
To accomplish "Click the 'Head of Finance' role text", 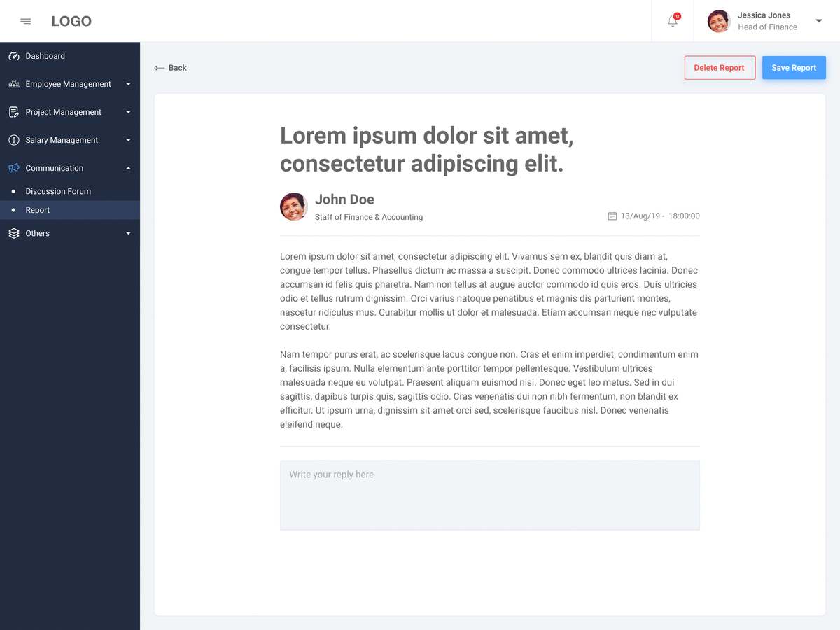I will pyautogui.click(x=767, y=27).
